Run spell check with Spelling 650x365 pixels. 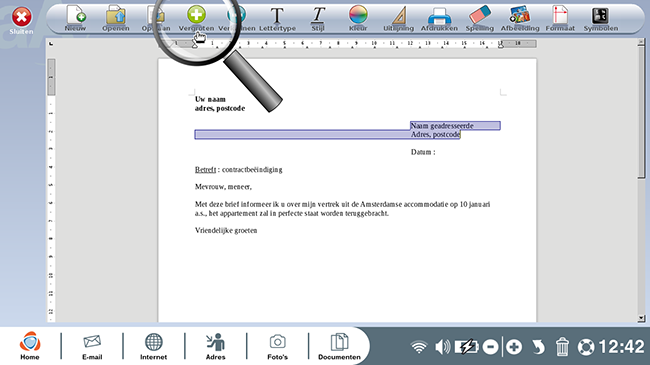click(x=480, y=18)
